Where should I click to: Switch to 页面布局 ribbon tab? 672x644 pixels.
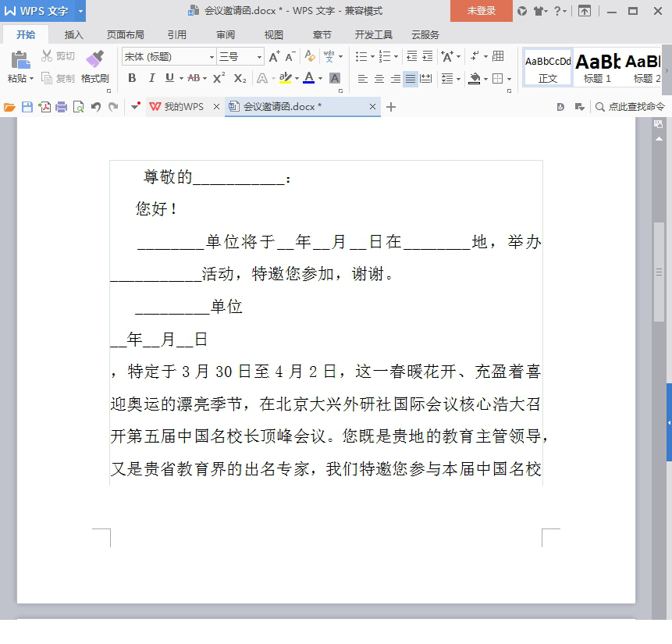[x=125, y=34]
